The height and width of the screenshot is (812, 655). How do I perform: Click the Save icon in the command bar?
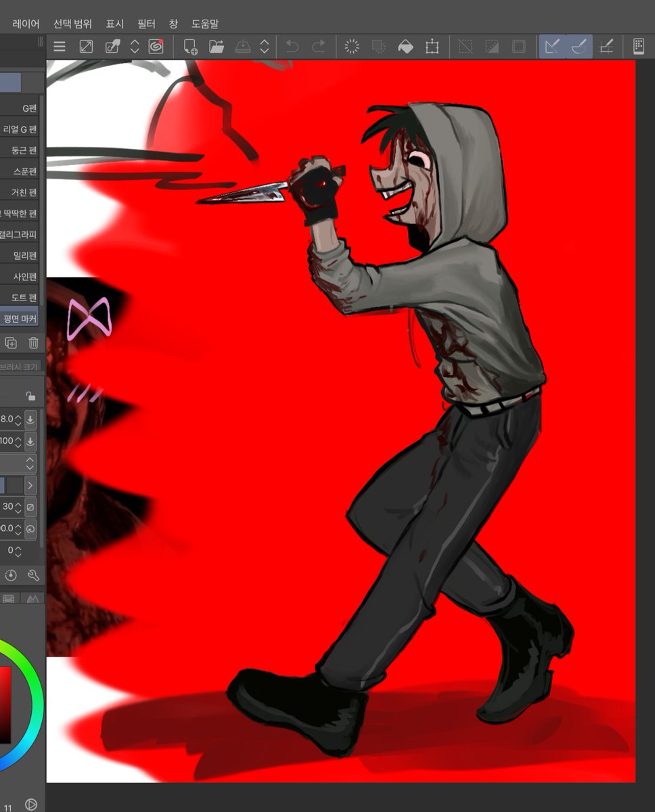pos(243,47)
